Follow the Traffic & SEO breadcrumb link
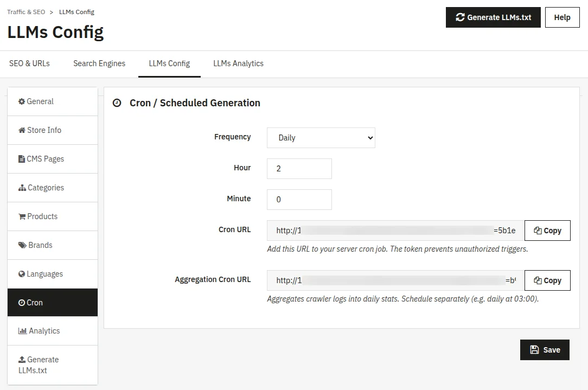Screen dimensions: 588x390 pos(26,12)
